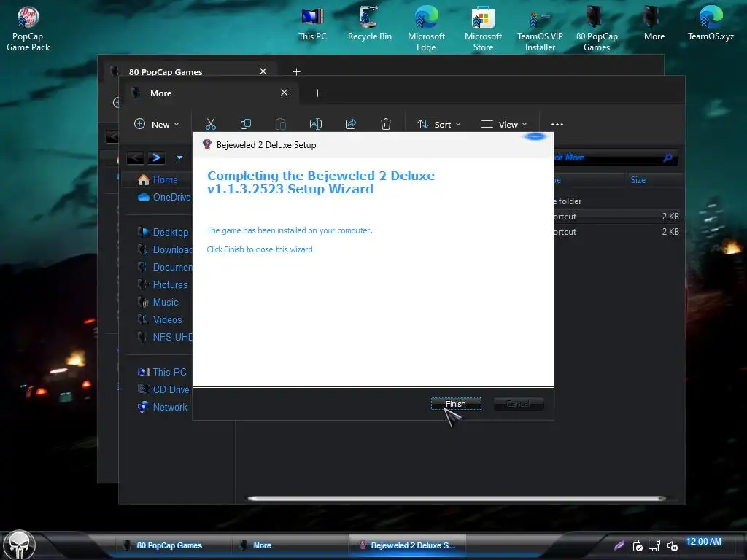
Task: Expand the recent locations dropdown arrow
Action: coord(179,157)
